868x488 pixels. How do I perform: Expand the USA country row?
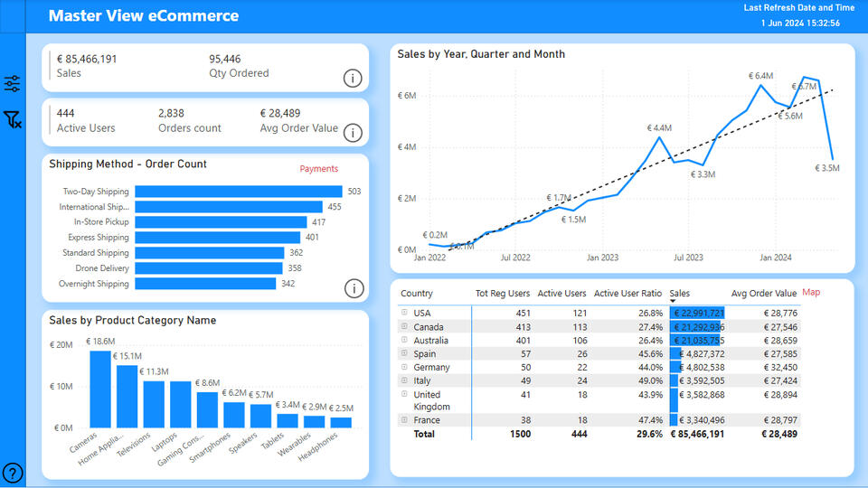[404, 313]
